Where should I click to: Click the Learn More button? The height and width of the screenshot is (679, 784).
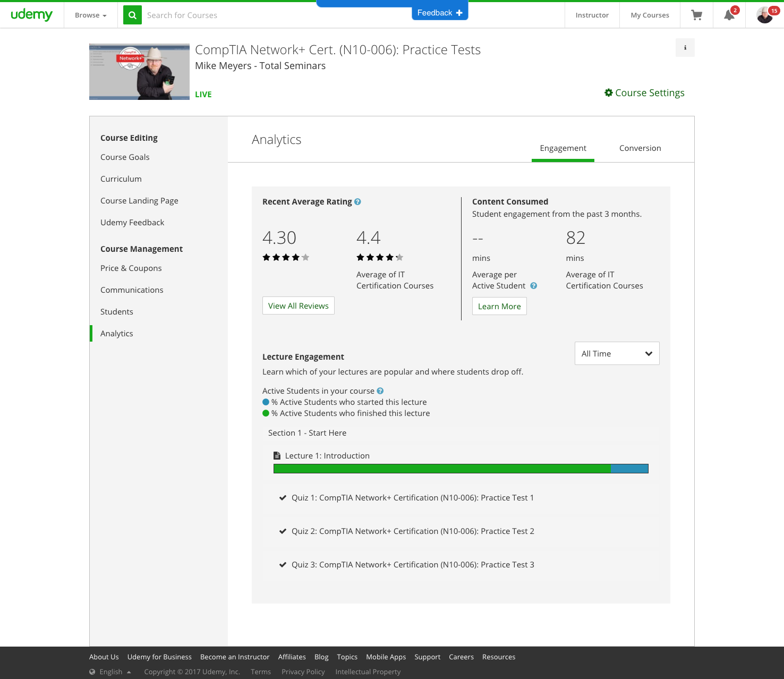click(499, 306)
